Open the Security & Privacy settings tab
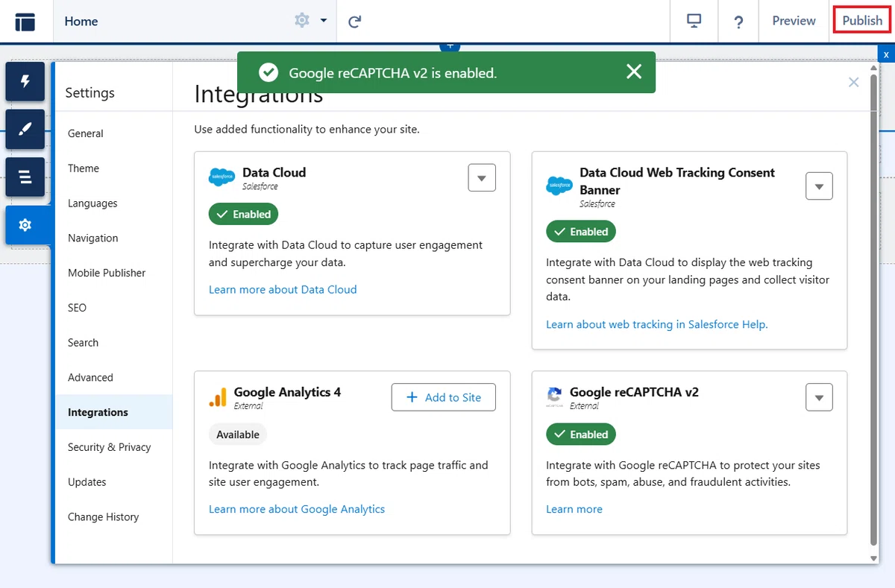Image resolution: width=895 pixels, height=588 pixels. (x=113, y=447)
